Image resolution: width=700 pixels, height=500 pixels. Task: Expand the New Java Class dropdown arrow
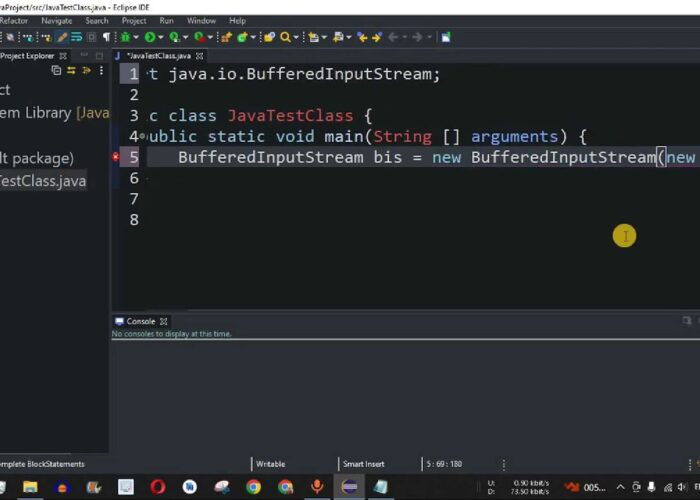click(x=253, y=38)
